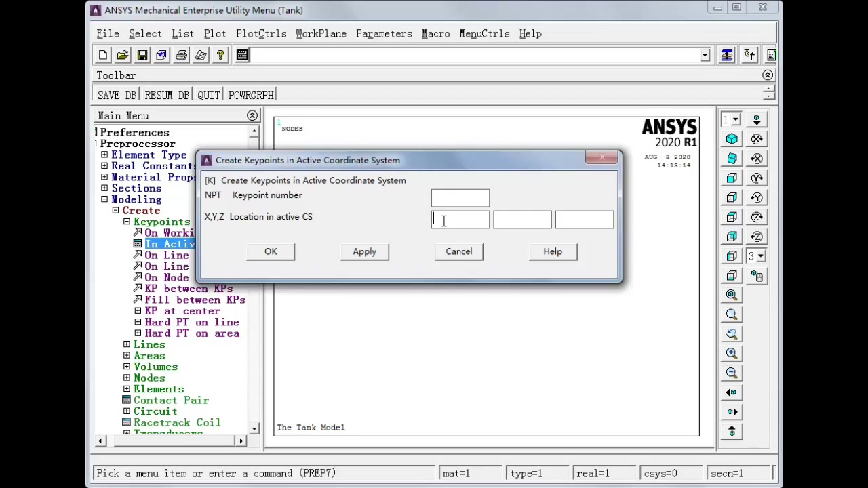Click the Image Capture printer icon
This screenshot has height=488, width=868.
(x=181, y=55)
